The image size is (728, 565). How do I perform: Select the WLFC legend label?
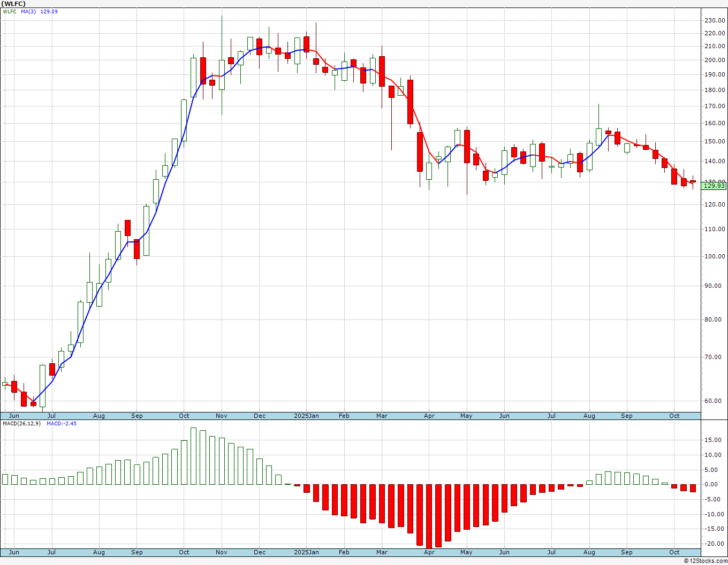(10, 11)
